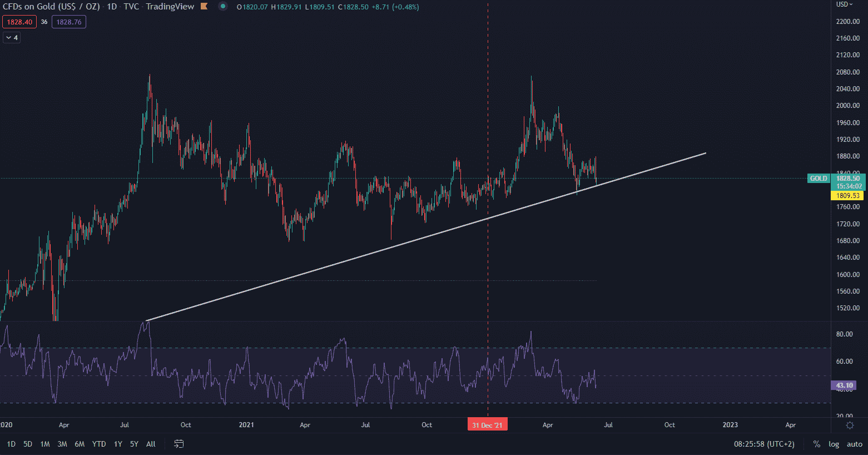Click the red 1828.40 sell price button
This screenshot has height=455, width=868.
[x=19, y=22]
